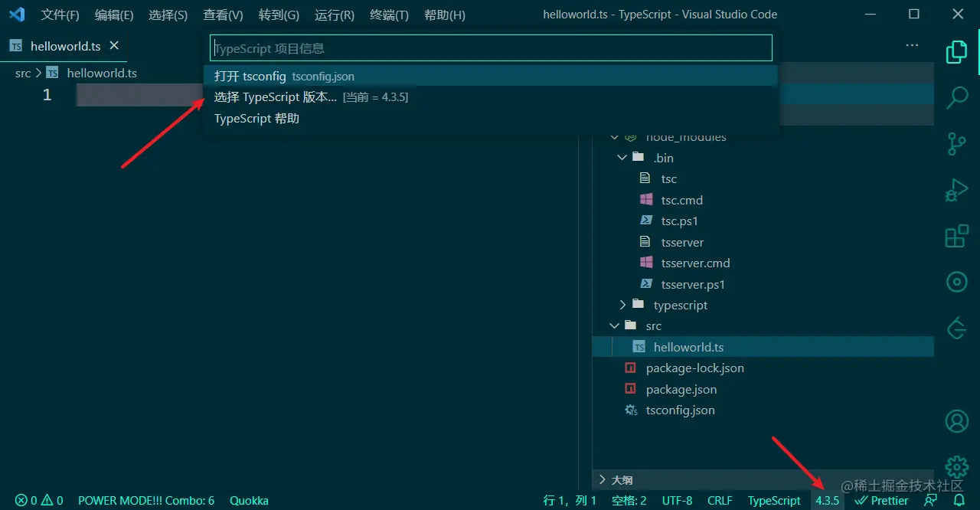Open the Run and Debug icon

pyautogui.click(x=956, y=190)
